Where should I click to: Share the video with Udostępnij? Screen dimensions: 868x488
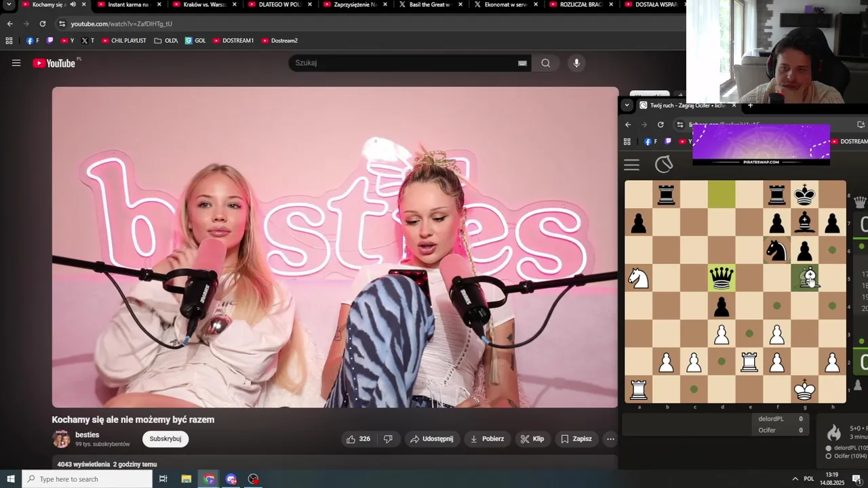coord(432,439)
